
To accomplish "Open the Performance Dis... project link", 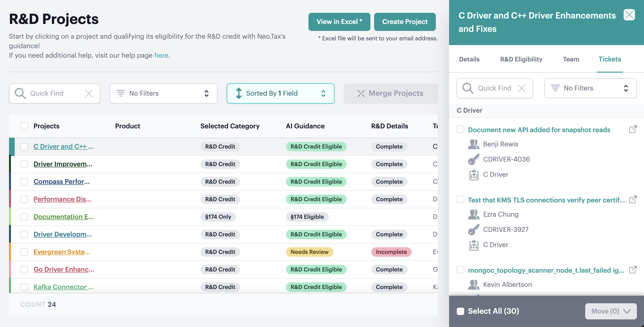I will click(62, 199).
